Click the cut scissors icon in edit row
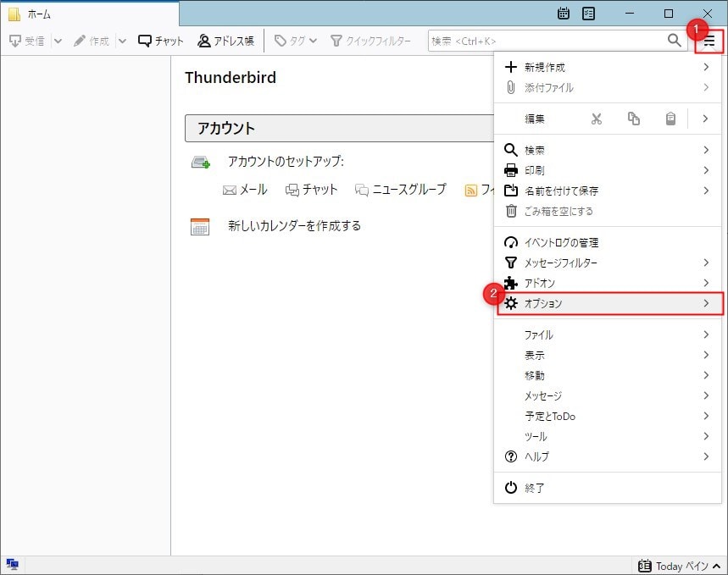The image size is (728, 575). pyautogui.click(x=596, y=119)
